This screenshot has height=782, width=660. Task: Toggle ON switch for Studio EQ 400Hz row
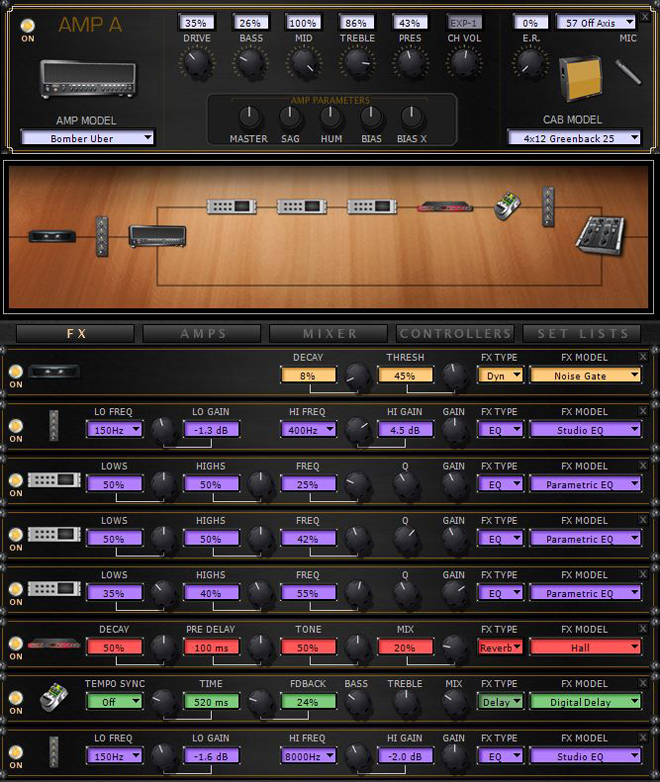[16, 426]
